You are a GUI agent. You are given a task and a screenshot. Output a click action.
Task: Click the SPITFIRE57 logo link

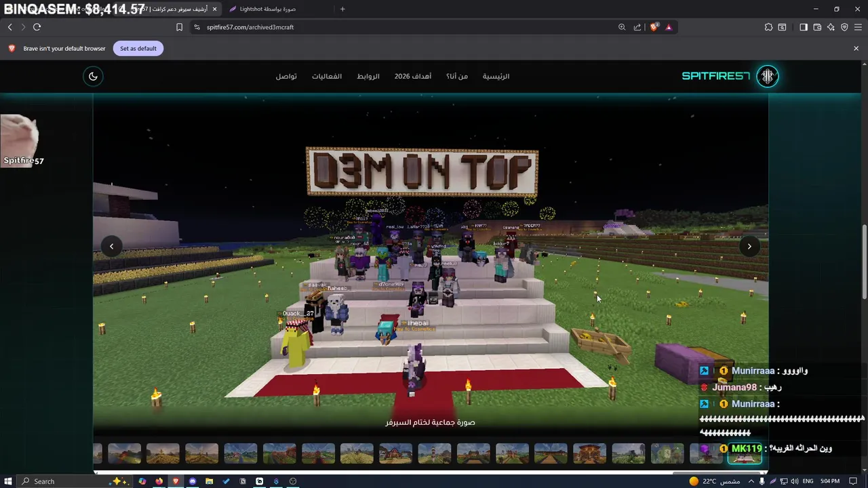tap(715, 76)
